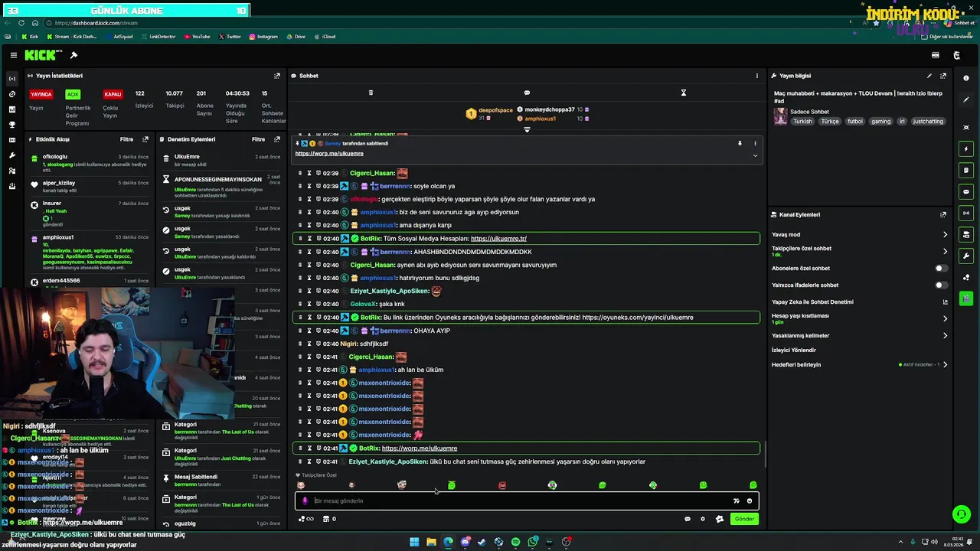Click the speech bubble icon in chat toolbar
This screenshot has width=980, height=551.
coord(527,93)
